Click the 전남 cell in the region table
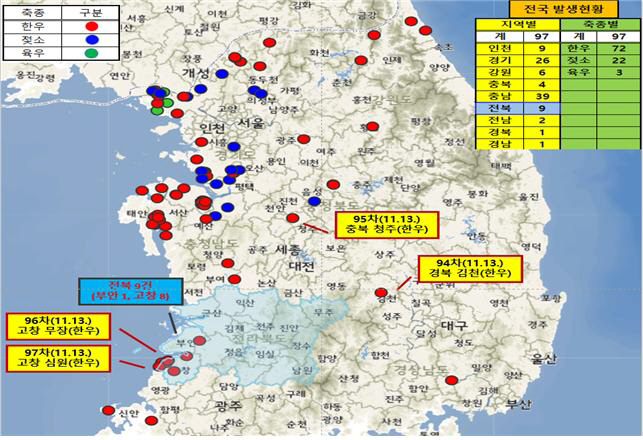This screenshot has height=440, width=643. (x=500, y=121)
